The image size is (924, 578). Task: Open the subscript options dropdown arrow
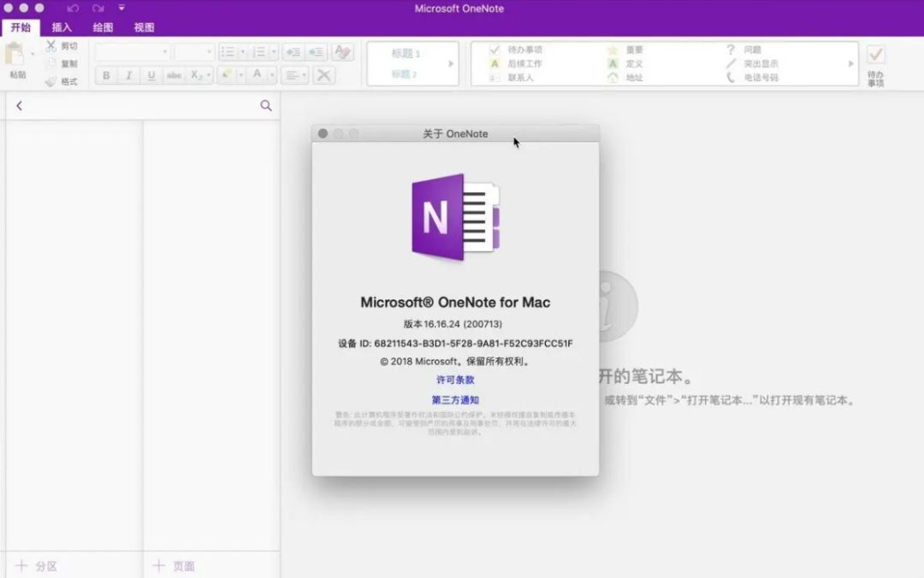pyautogui.click(x=209, y=75)
